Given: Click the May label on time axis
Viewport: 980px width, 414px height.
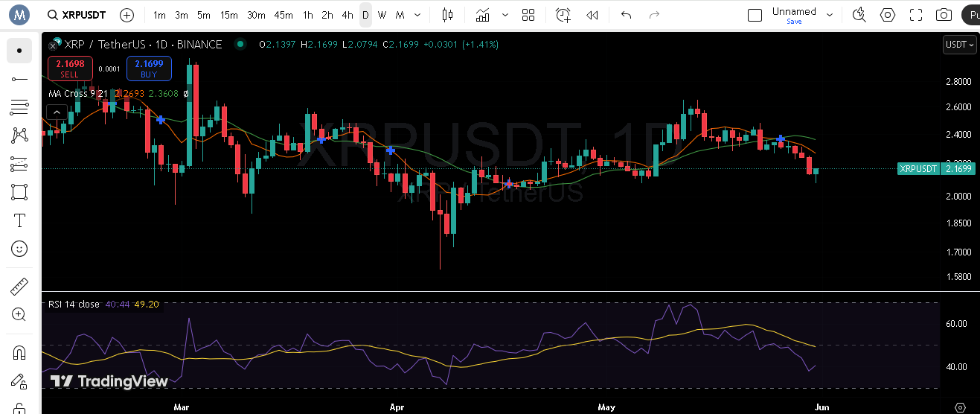Looking at the screenshot, I should coord(606,407).
